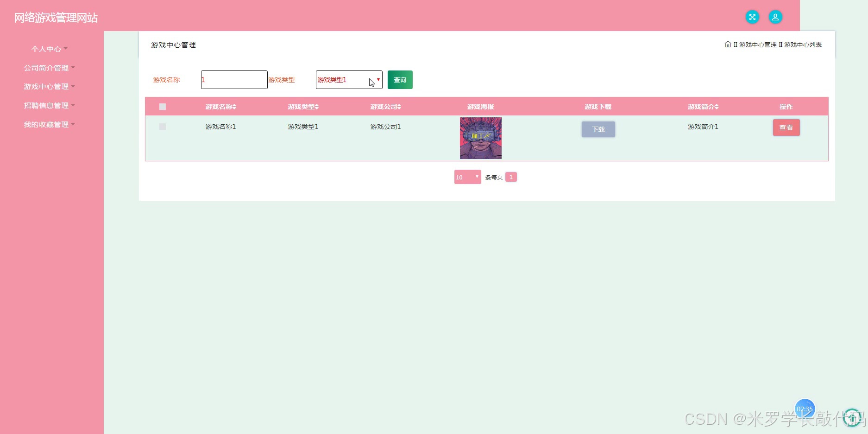Screen dimensions: 868x434
Task: Toggle the select-all checkbox in table header
Action: 163,107
